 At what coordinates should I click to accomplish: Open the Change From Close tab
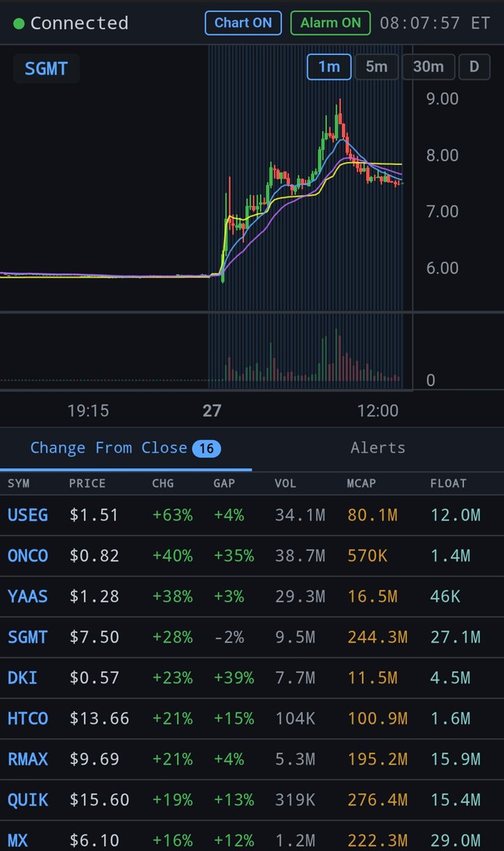pos(126,448)
